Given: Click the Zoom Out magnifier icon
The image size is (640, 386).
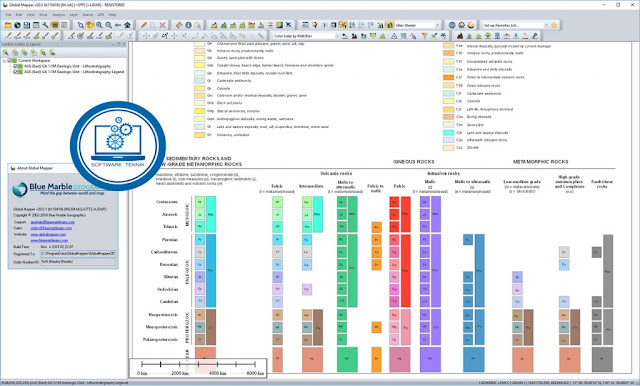Looking at the screenshot, I should point(109,25).
